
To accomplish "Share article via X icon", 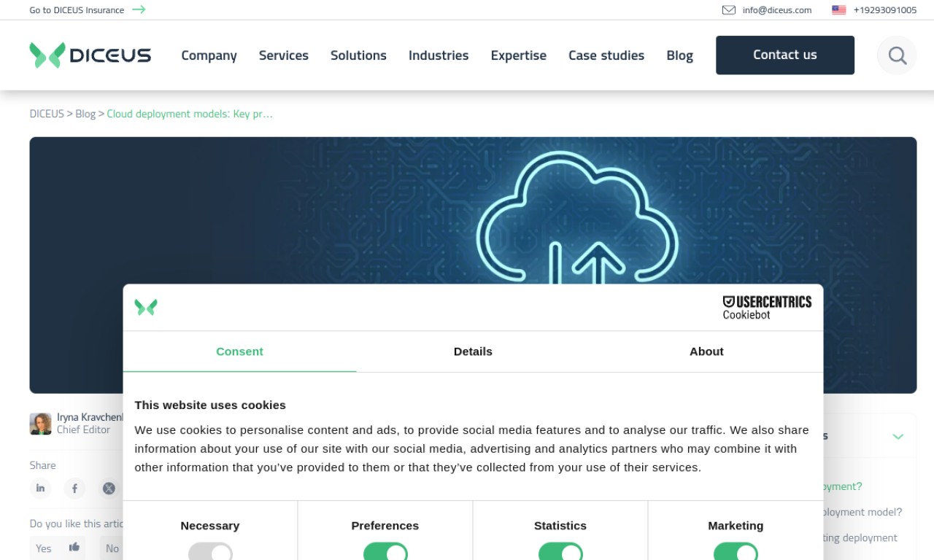I will (x=109, y=489).
